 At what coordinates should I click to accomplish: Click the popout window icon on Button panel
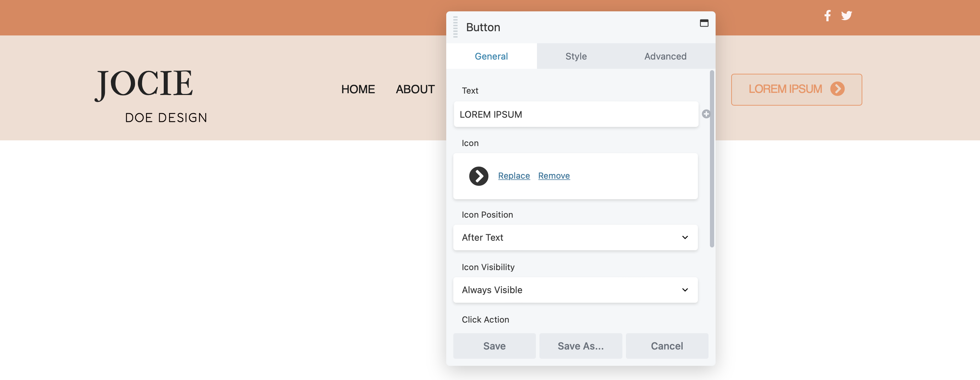point(704,23)
